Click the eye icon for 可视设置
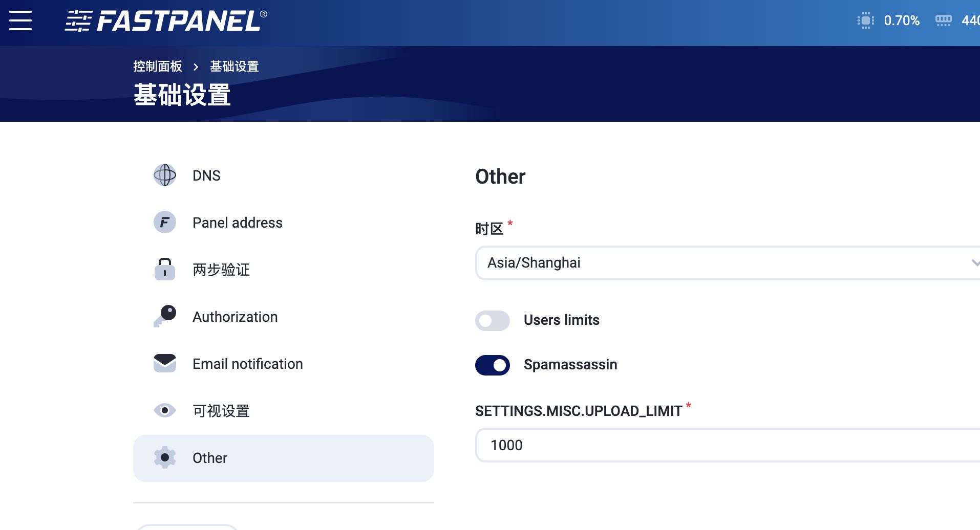 point(165,410)
